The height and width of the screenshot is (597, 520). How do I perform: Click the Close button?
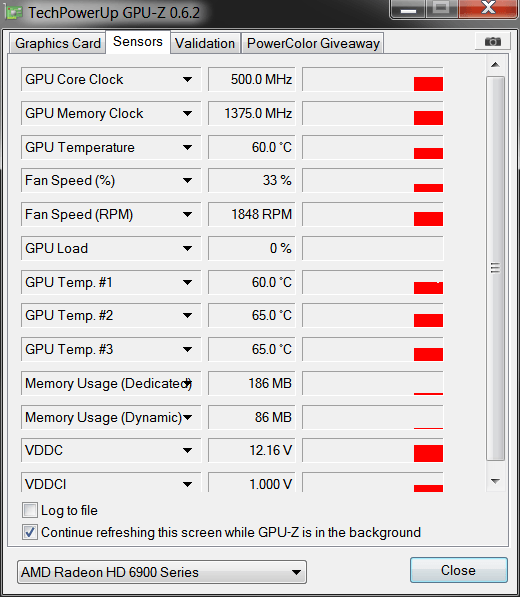point(458,570)
